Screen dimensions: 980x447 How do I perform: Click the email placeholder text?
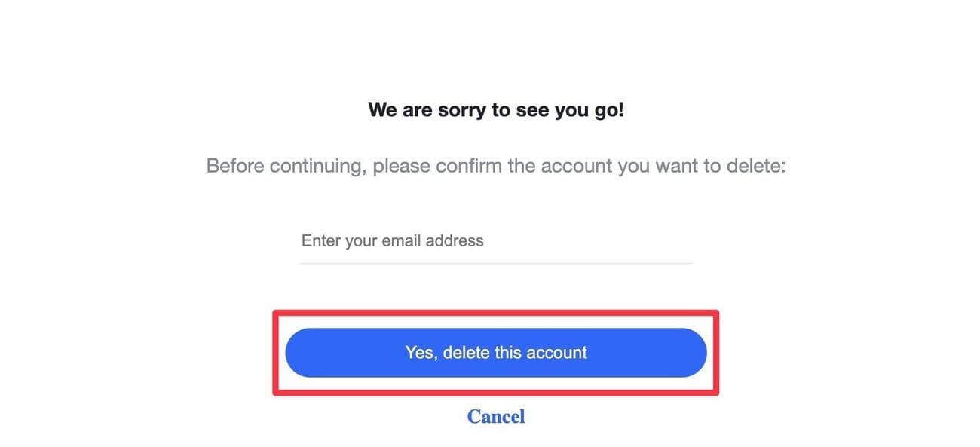coord(392,241)
